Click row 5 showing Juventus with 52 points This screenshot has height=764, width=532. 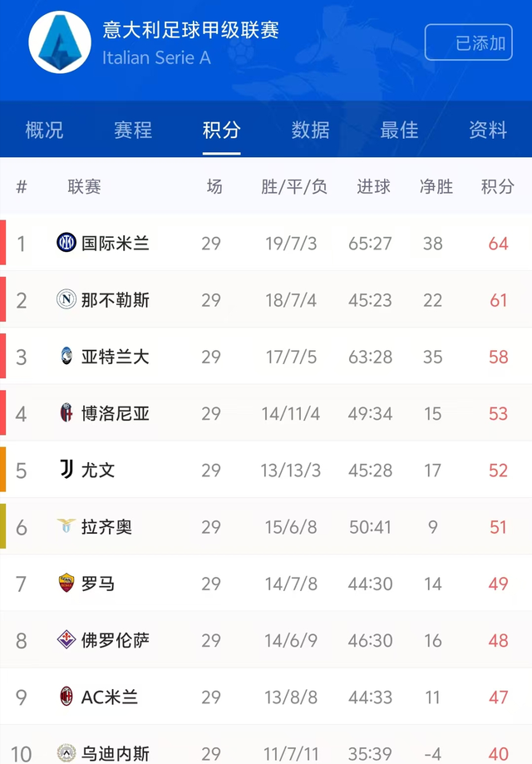click(x=266, y=470)
